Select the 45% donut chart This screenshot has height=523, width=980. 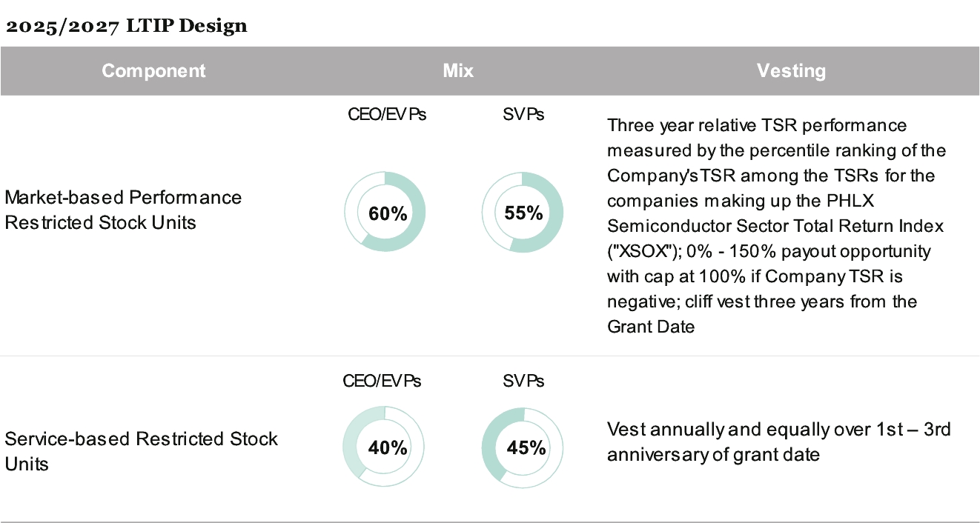point(523,447)
